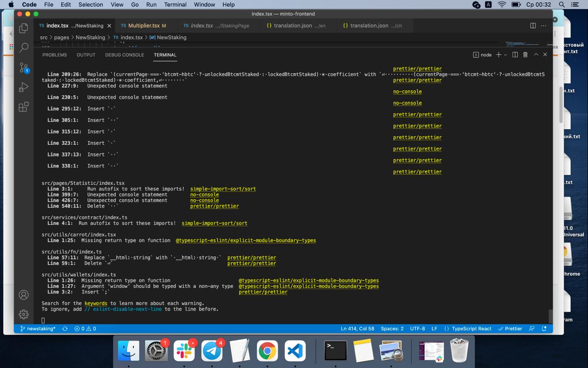588x368 pixels.
Task: Split the editor to the right
Action: (x=533, y=26)
